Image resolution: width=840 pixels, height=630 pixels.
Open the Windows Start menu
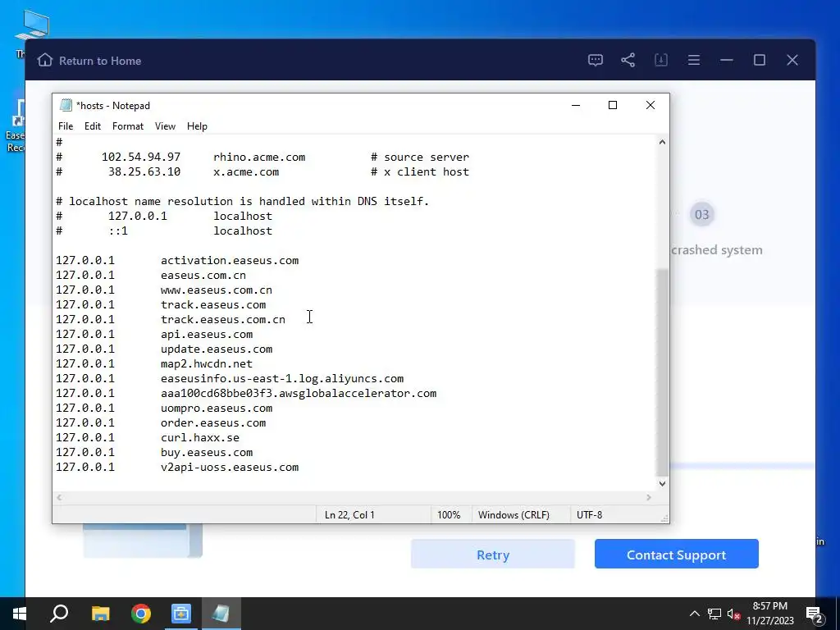[x=20, y=614]
